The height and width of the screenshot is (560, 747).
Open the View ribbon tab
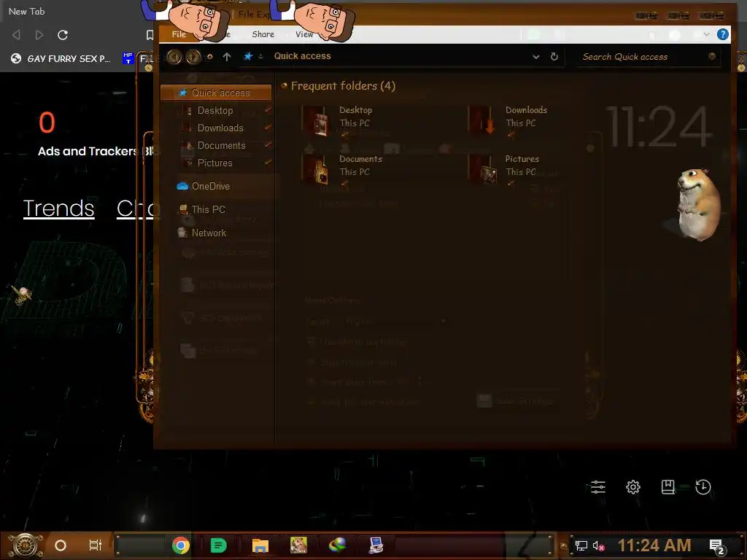(x=304, y=34)
